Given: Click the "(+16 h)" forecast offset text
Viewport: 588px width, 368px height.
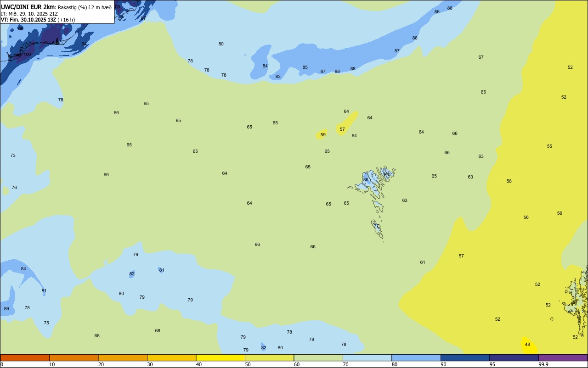Looking at the screenshot, I should tap(66, 20).
